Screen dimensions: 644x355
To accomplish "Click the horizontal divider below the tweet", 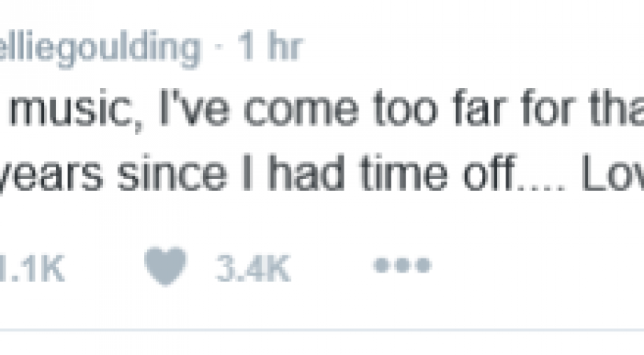I will [322, 330].
